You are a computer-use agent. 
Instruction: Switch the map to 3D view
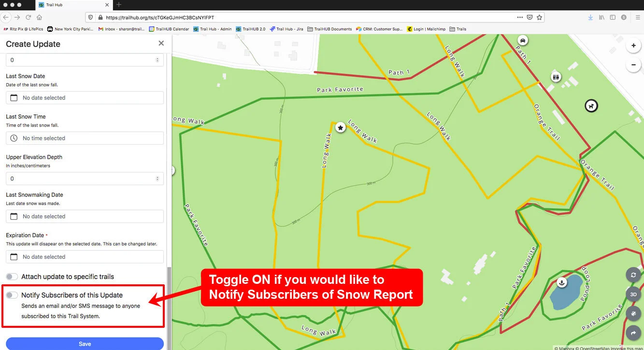point(633,294)
